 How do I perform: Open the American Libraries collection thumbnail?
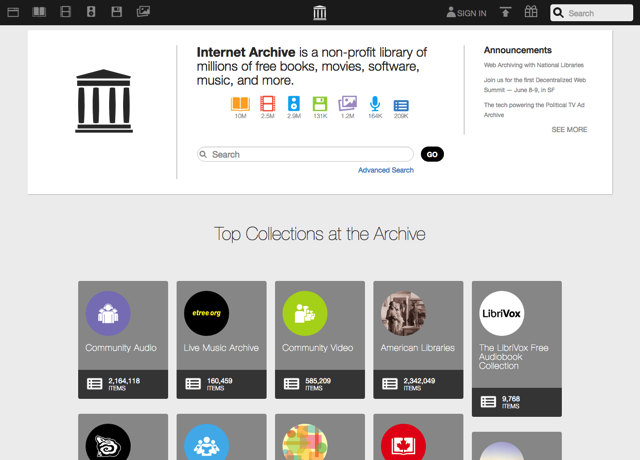[403, 313]
